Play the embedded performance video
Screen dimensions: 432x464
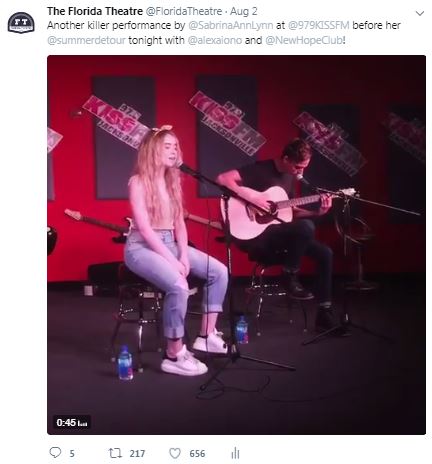click(x=236, y=245)
